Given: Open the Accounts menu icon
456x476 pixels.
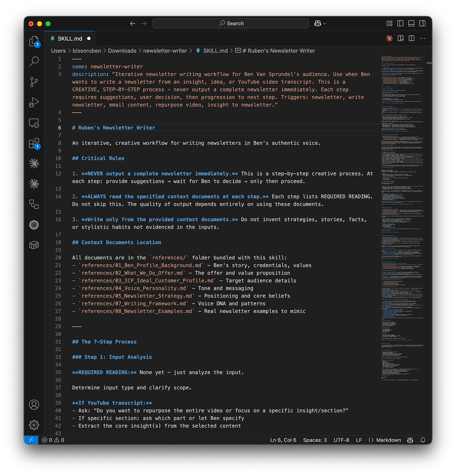Looking at the screenshot, I should (34, 405).
